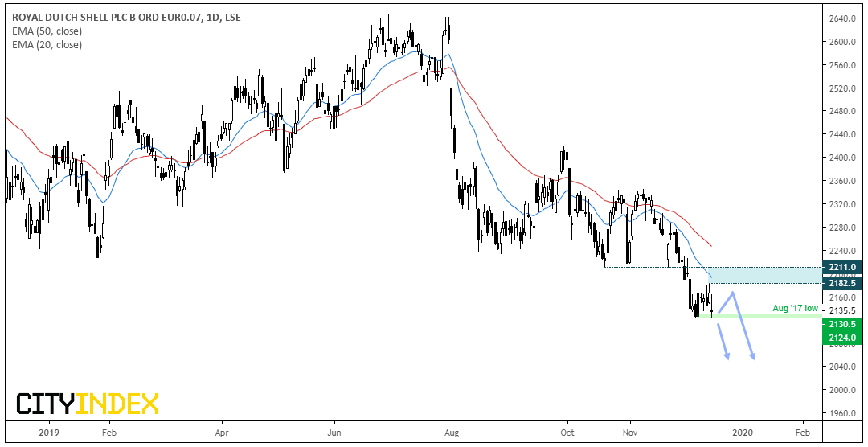Click the Feb date label near 2019
868x447 pixels.
[109, 432]
